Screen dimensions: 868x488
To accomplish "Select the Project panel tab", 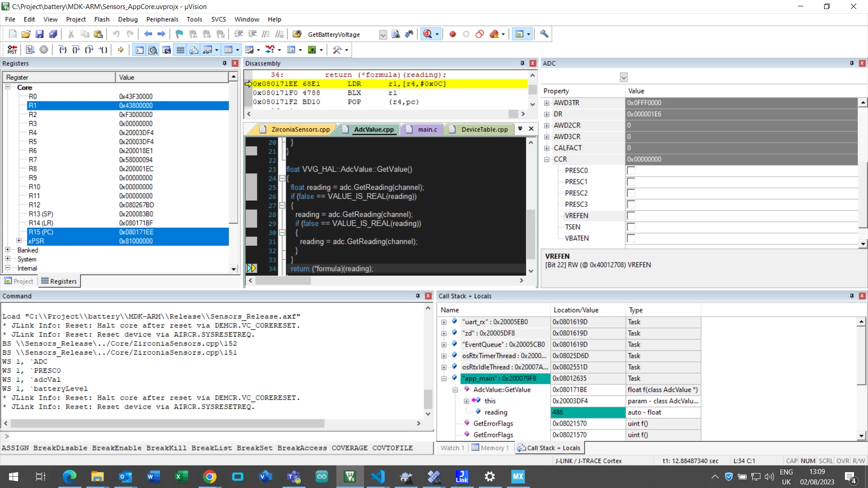I will pyautogui.click(x=19, y=281).
